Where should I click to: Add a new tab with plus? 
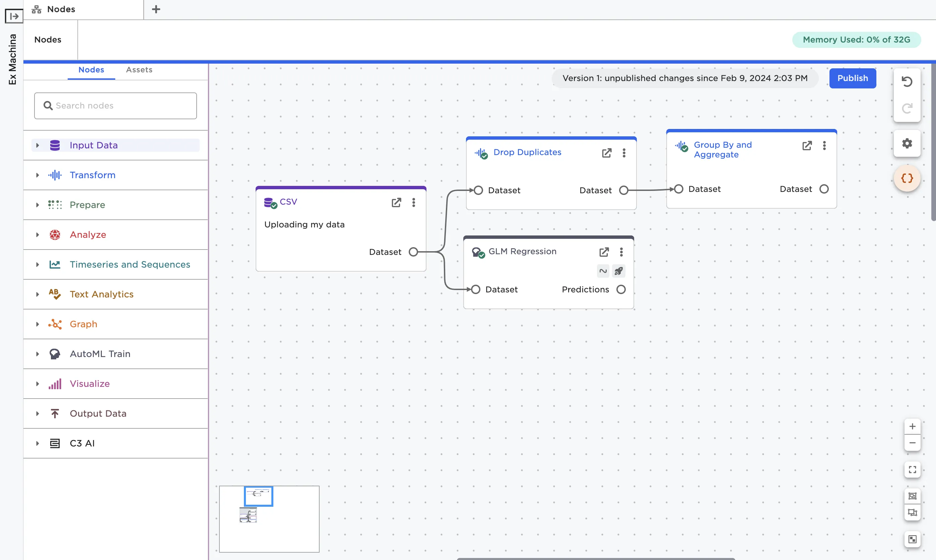(156, 9)
